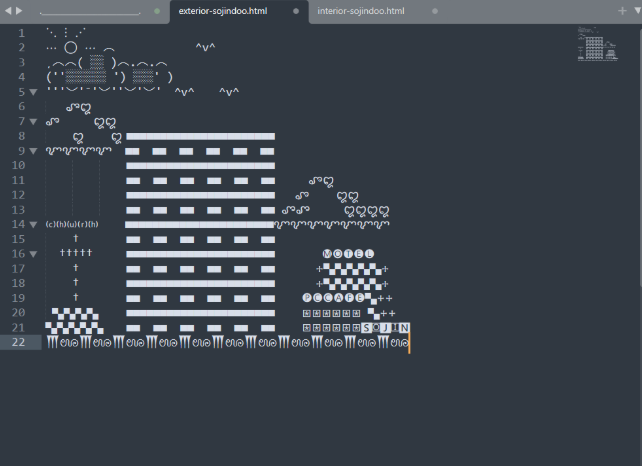
Task: Collapse the fold arrow at line 7
Action: pyautogui.click(x=34, y=122)
